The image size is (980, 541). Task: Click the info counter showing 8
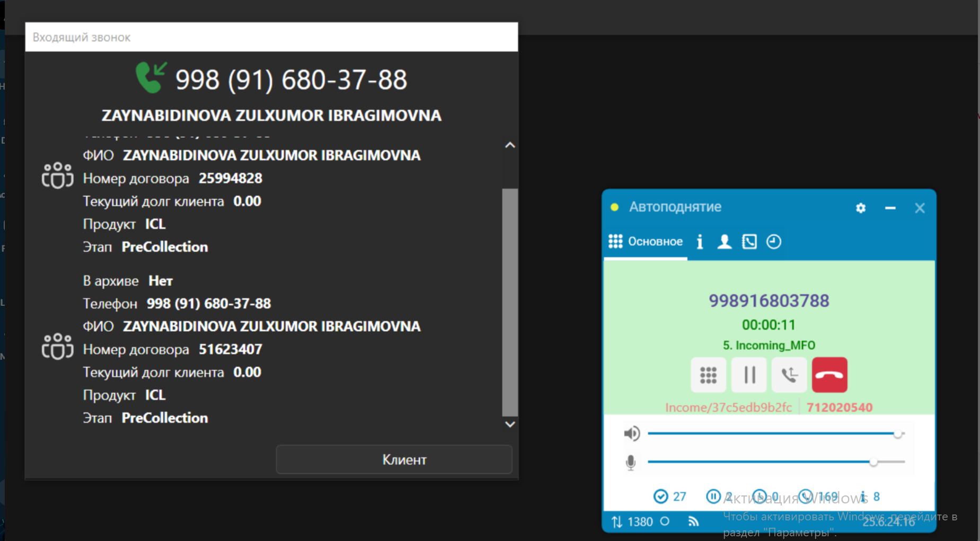point(870,496)
